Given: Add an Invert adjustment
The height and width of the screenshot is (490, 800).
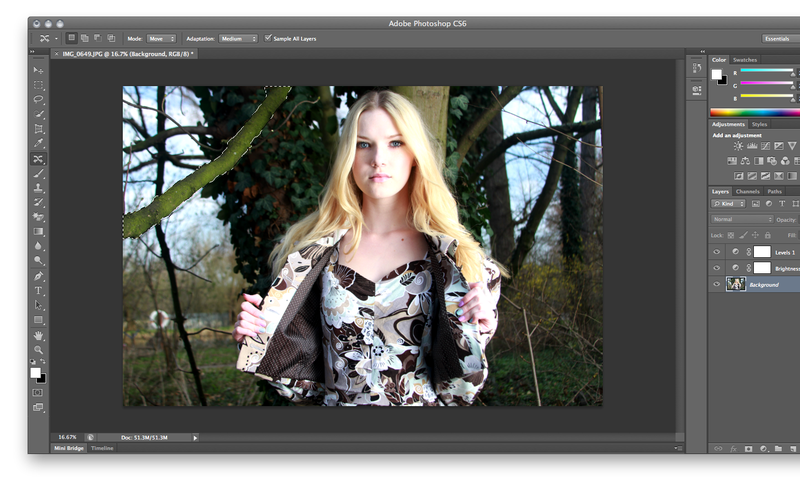Looking at the screenshot, I should pos(739,176).
